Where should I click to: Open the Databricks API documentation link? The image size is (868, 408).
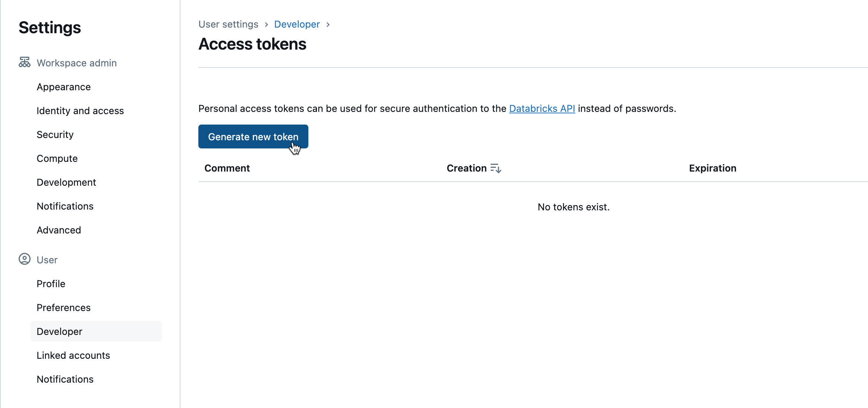point(542,109)
